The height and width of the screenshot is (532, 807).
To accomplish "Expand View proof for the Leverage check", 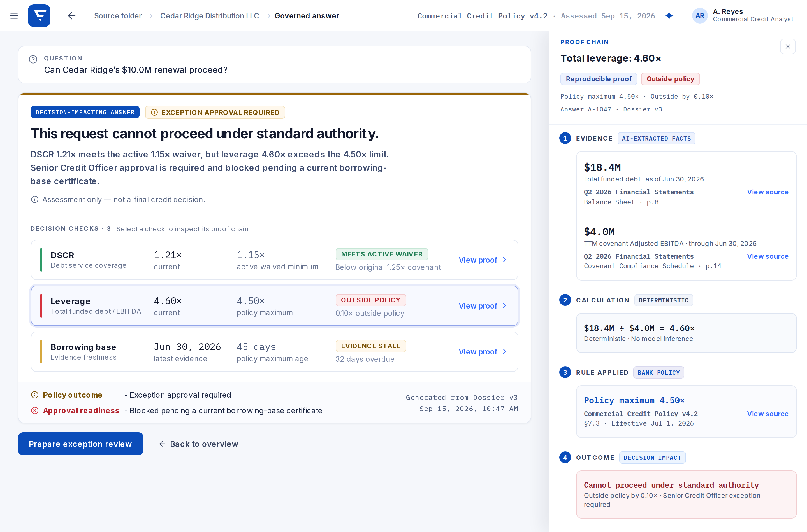I will (x=483, y=306).
